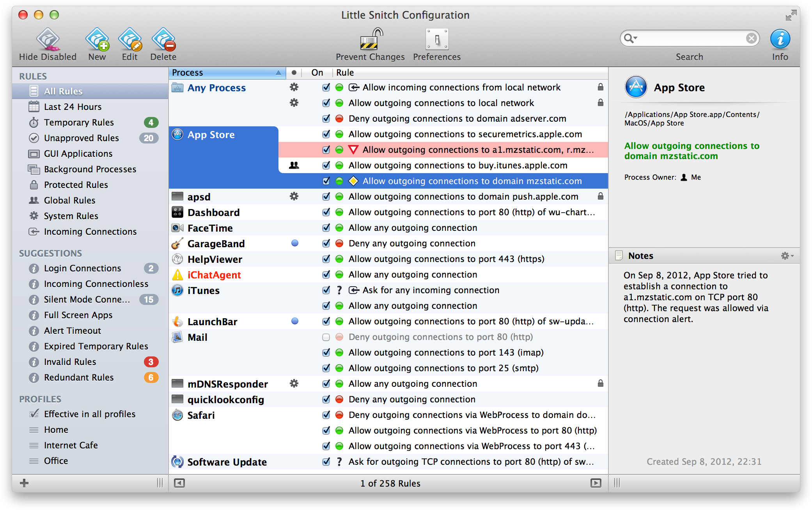Click the plus icon below the sidebar
Image resolution: width=812 pixels, height=510 pixels.
click(24, 483)
